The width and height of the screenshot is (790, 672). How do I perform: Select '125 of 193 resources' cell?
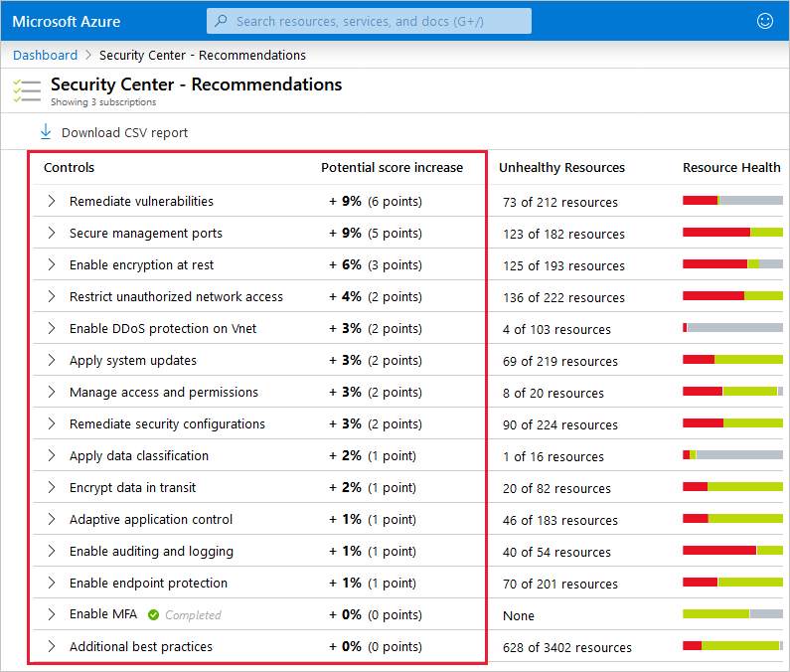563,265
